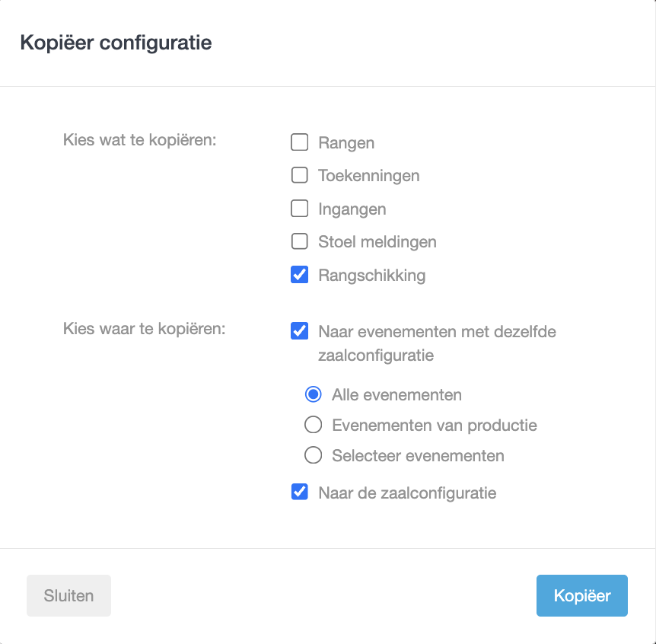Viewport: 656px width, 644px height.
Task: Select the 'Alle evenementen' radio button
Action: point(313,394)
